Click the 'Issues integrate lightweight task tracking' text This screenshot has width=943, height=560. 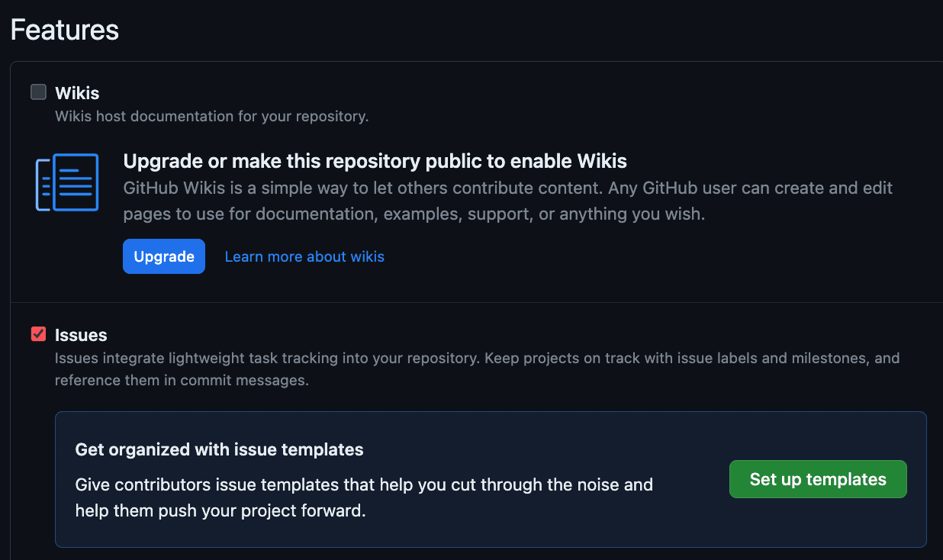coord(478,358)
